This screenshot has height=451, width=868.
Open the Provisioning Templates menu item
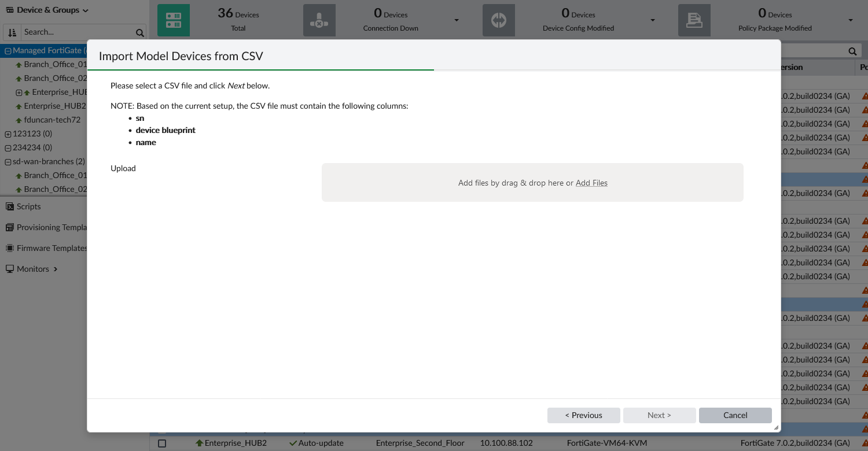52,227
